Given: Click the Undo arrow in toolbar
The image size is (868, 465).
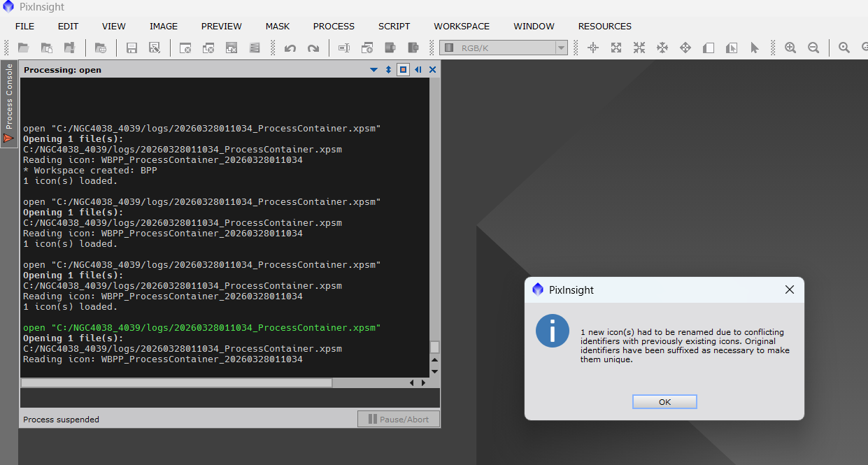Looking at the screenshot, I should pyautogui.click(x=290, y=48).
